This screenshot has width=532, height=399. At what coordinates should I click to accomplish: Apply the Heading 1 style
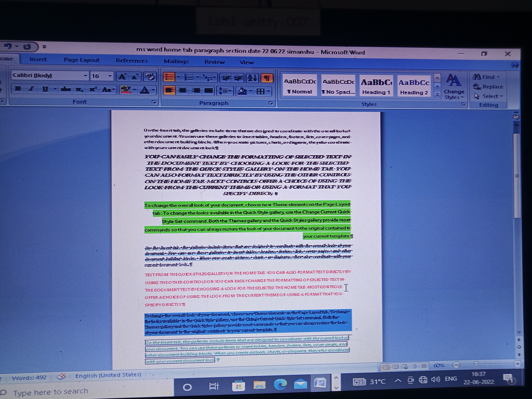(376, 86)
